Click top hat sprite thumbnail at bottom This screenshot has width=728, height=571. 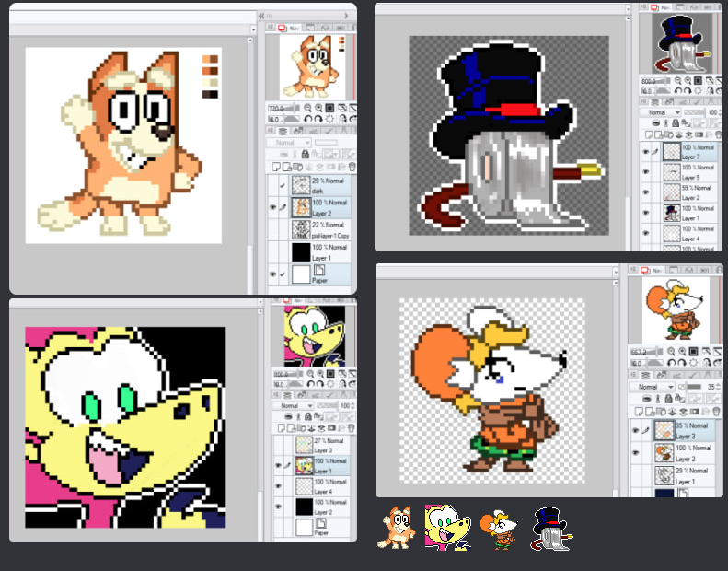pos(551,529)
